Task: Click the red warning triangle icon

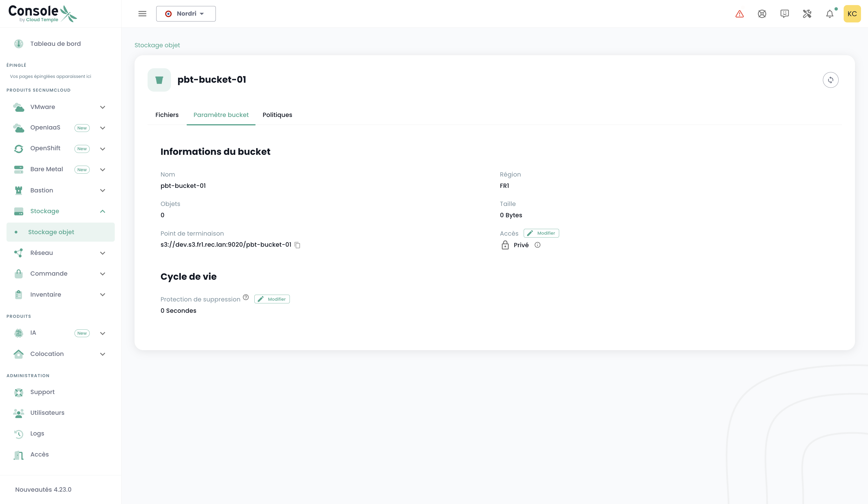Action: click(x=739, y=14)
